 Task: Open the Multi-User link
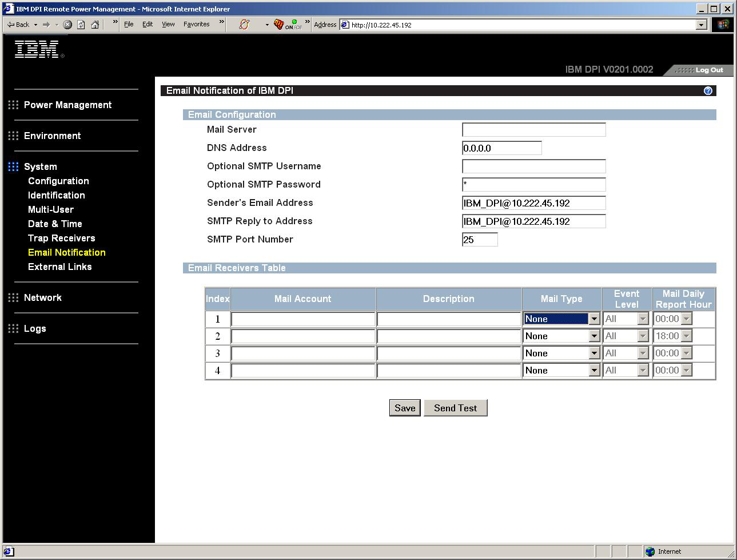[50, 209]
